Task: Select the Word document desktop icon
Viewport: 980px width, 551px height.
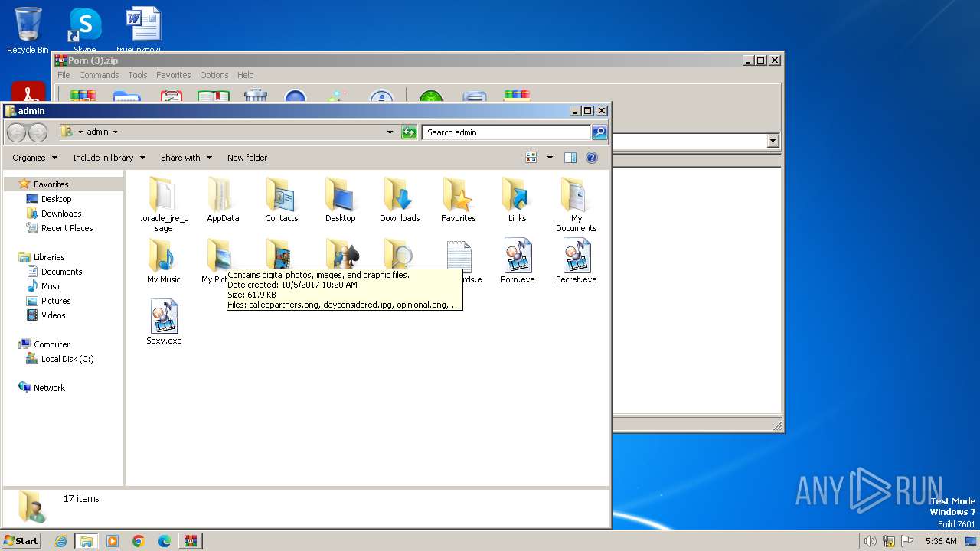Action: (143, 31)
